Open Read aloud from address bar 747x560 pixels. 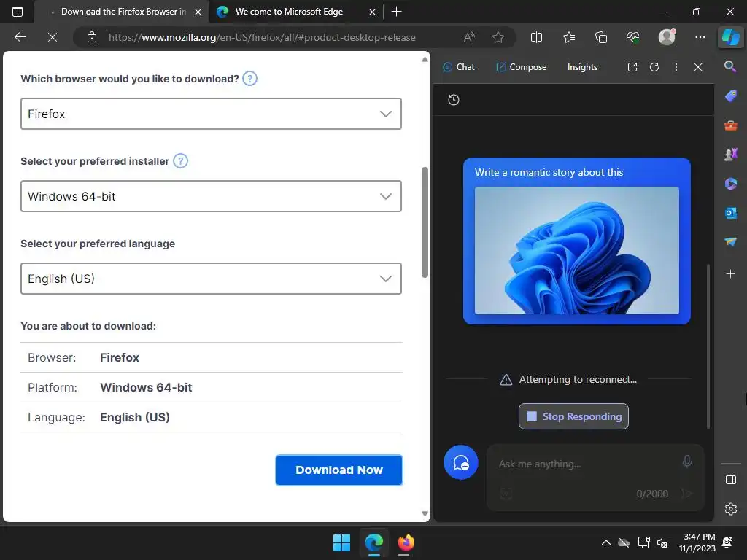point(469,37)
